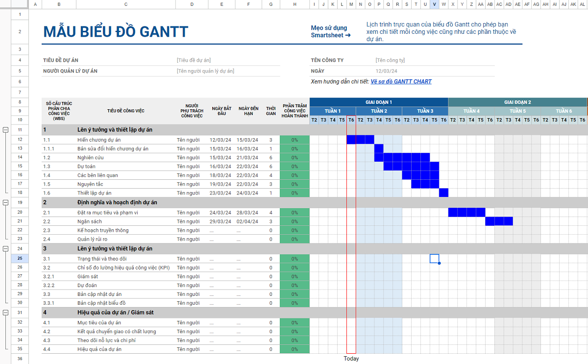Select column V header
The height and width of the screenshot is (364, 588).
434,4
